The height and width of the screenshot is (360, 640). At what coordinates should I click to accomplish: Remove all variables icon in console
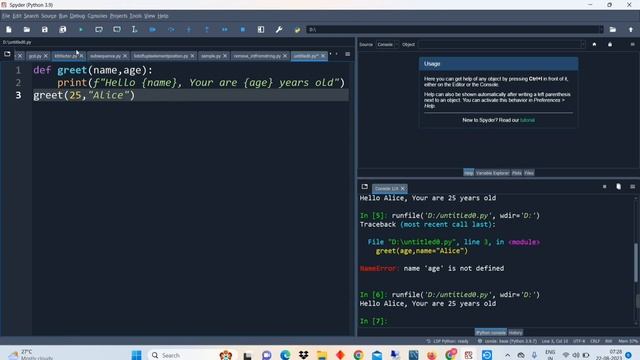coord(618,187)
